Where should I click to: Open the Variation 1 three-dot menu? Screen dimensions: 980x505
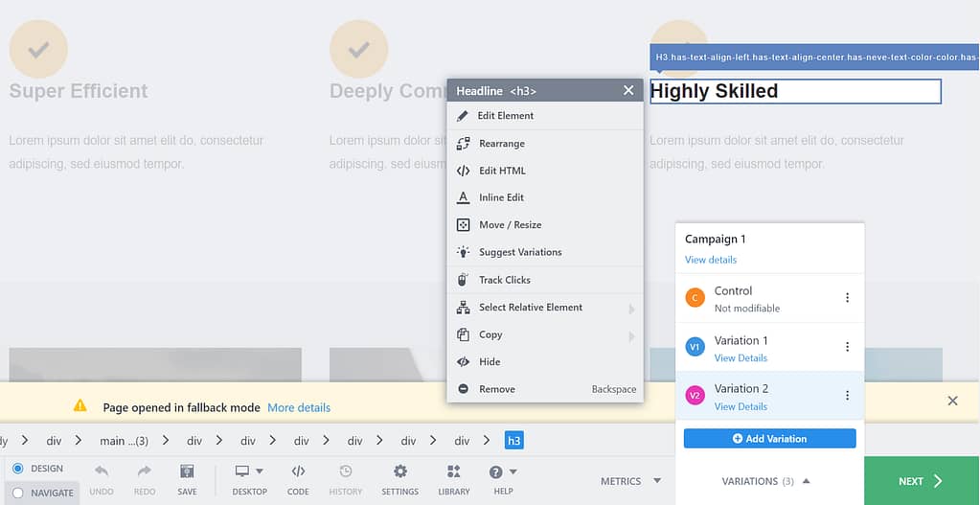[848, 347]
